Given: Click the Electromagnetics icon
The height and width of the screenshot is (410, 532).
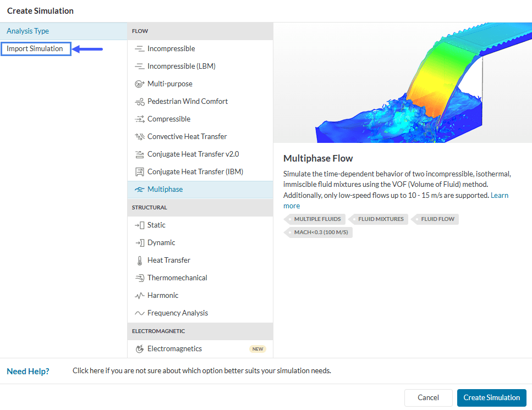Looking at the screenshot, I should (139, 349).
